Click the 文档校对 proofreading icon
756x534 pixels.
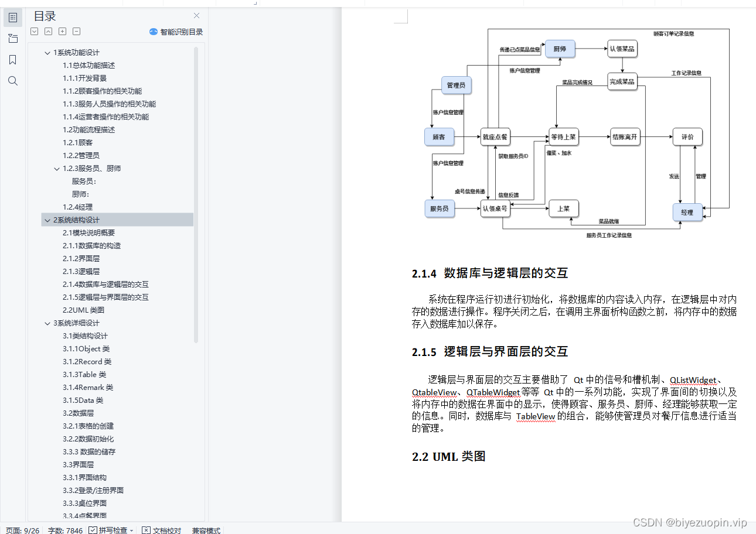(147, 530)
